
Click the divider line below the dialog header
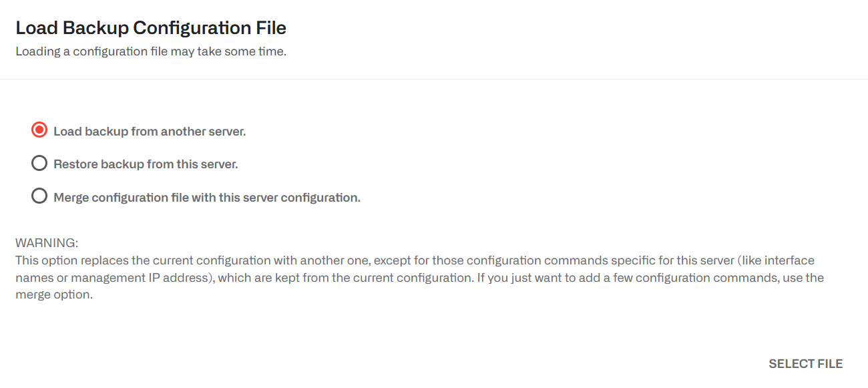tap(434, 78)
